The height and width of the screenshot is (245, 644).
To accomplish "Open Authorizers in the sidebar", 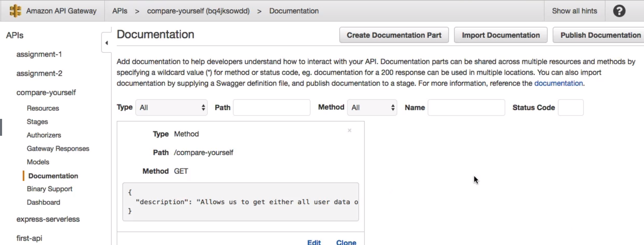I will [x=44, y=135].
